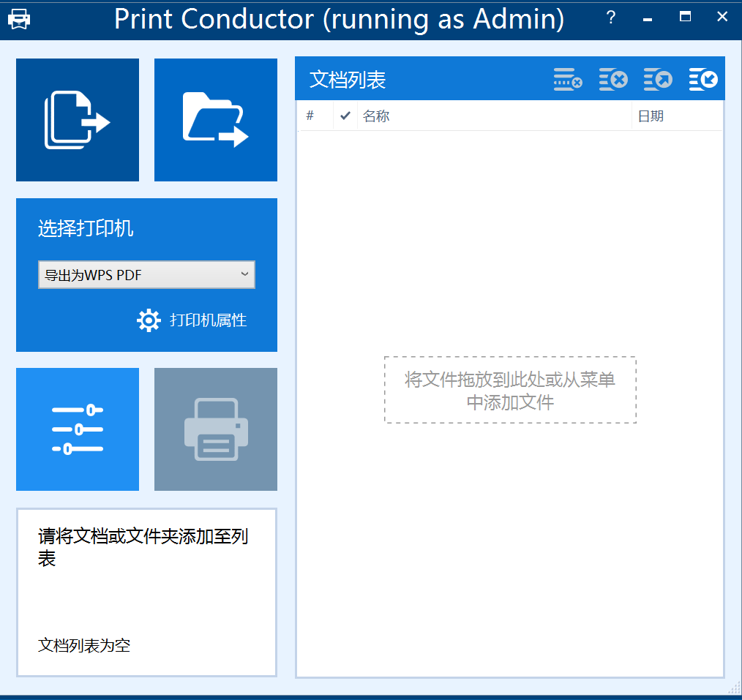Click the 文档列表为空 status text
Screen dimensions: 742x700
pos(84,645)
